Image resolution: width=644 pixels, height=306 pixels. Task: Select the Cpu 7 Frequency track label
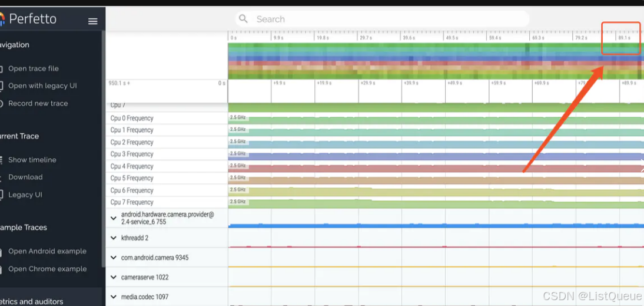(x=131, y=202)
